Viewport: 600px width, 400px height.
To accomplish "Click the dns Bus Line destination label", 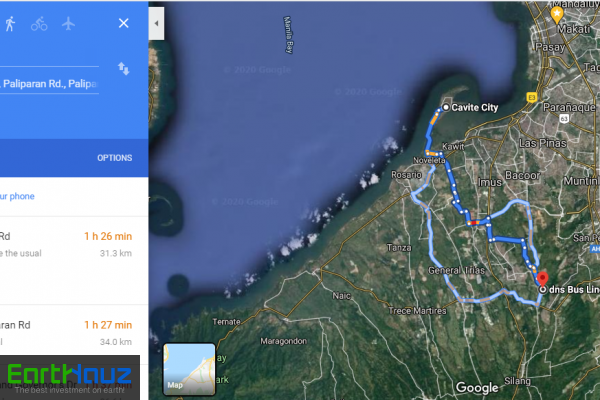I will click(x=574, y=290).
